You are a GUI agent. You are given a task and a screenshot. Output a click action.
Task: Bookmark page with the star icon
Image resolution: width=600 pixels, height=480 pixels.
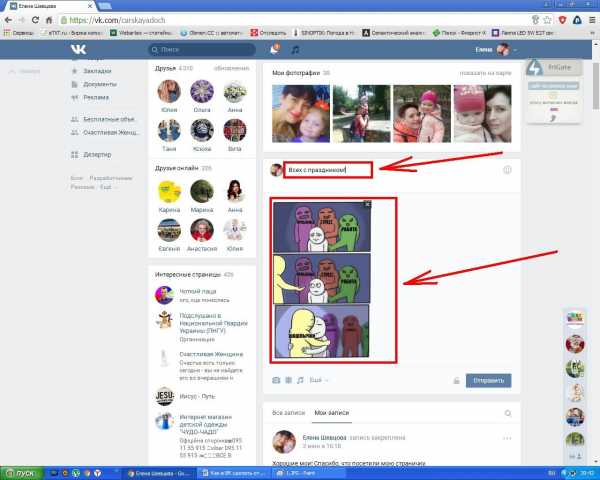(548, 20)
